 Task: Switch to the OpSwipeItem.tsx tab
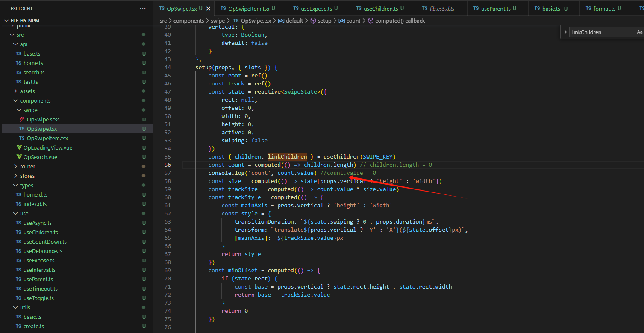pos(248,9)
